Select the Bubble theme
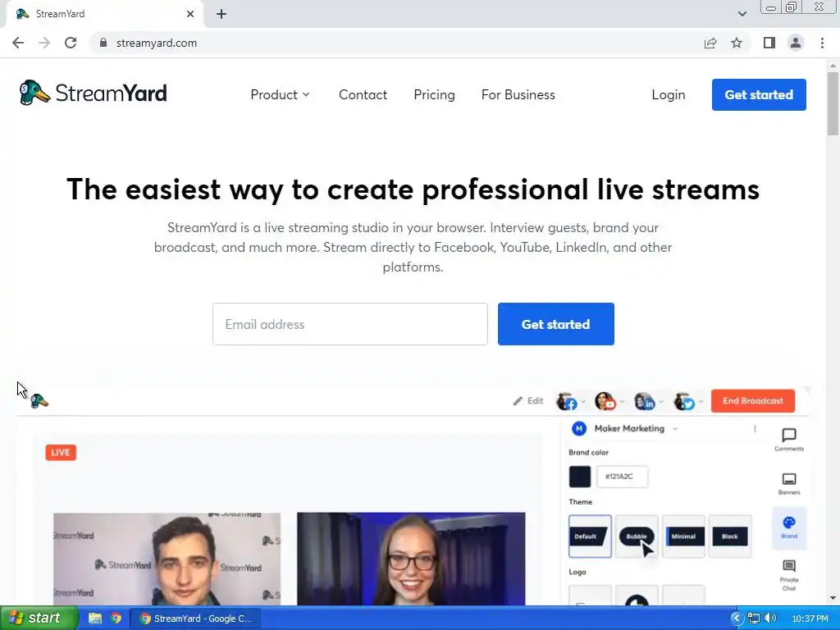This screenshot has height=630, width=840. (637, 536)
